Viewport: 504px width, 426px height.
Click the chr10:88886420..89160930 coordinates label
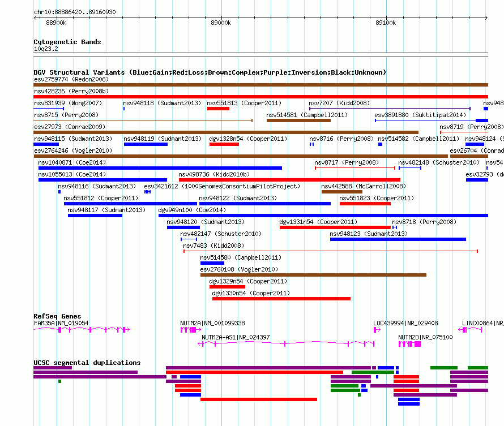(x=75, y=12)
